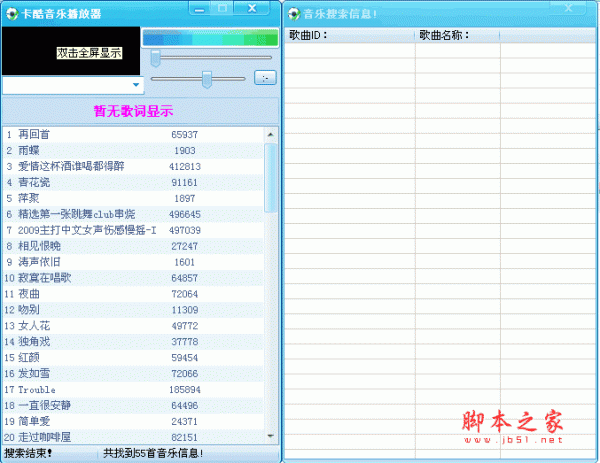Select song 12 吻别
The width and height of the screenshot is (600, 463).
click(x=133, y=310)
